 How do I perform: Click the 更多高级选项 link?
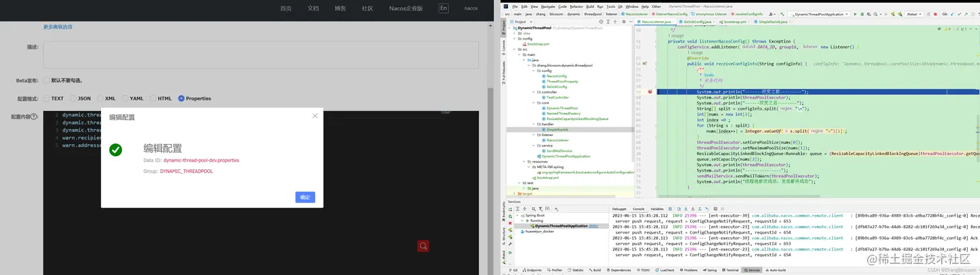pyautogui.click(x=58, y=27)
